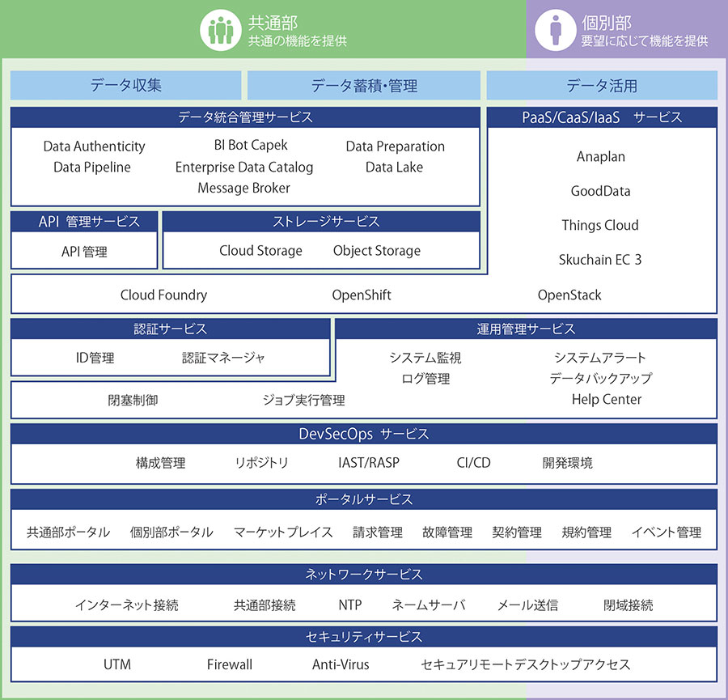The image size is (728, 700).
Task: Click the DevSecOps サービス title bar
Action: (364, 434)
